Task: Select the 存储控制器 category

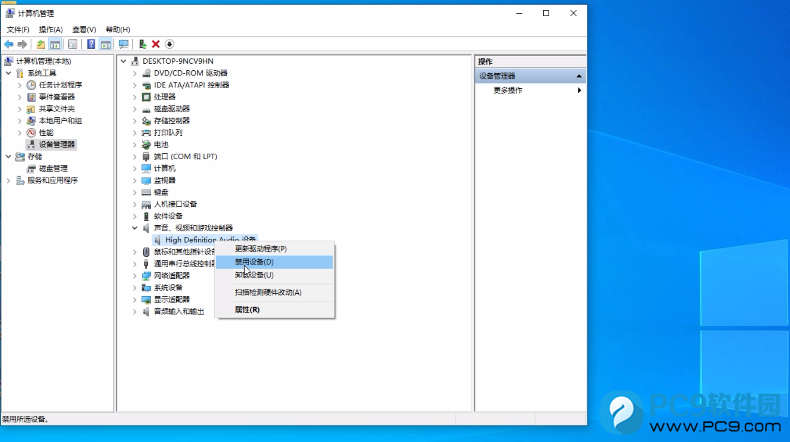Action: [172, 120]
